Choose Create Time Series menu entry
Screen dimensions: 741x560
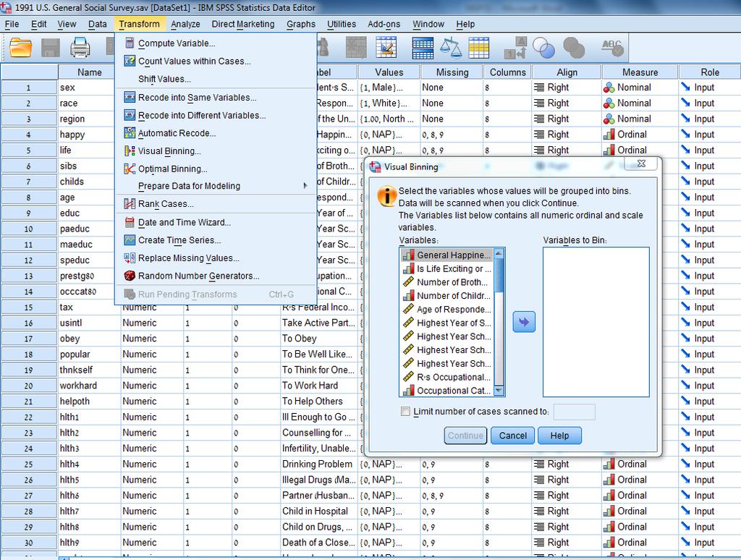[x=216, y=240]
